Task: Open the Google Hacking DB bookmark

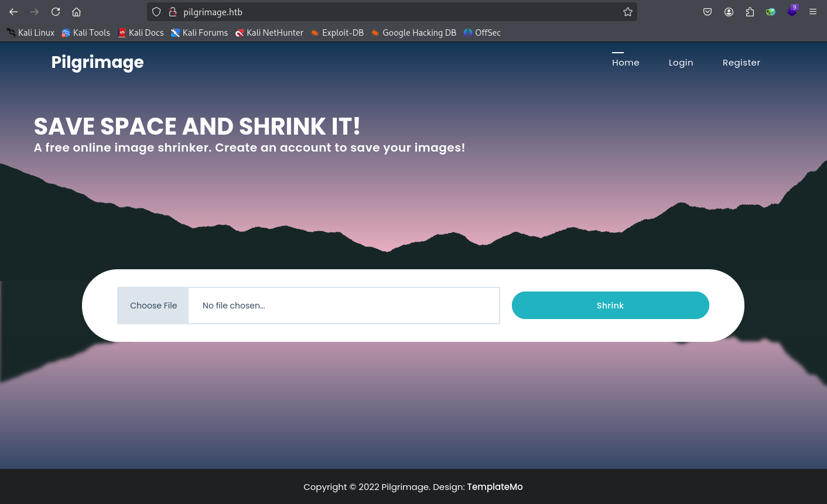Action: coord(413,33)
